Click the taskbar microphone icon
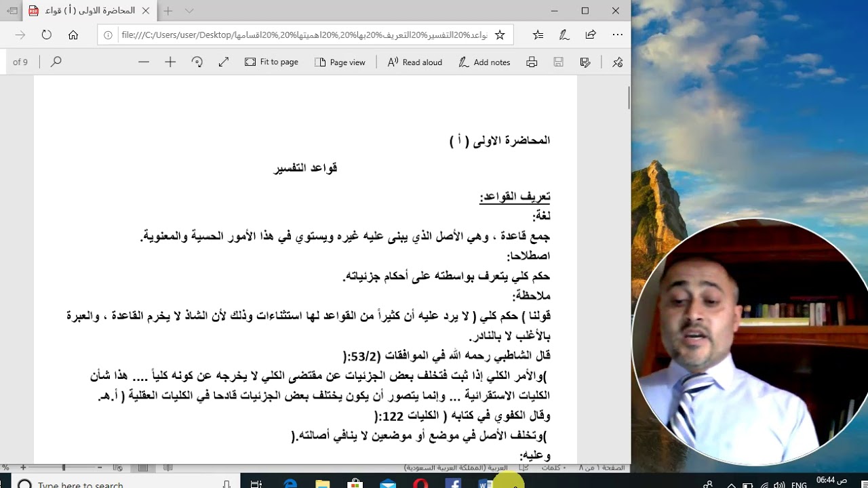Image resolution: width=868 pixels, height=488 pixels. point(226,484)
